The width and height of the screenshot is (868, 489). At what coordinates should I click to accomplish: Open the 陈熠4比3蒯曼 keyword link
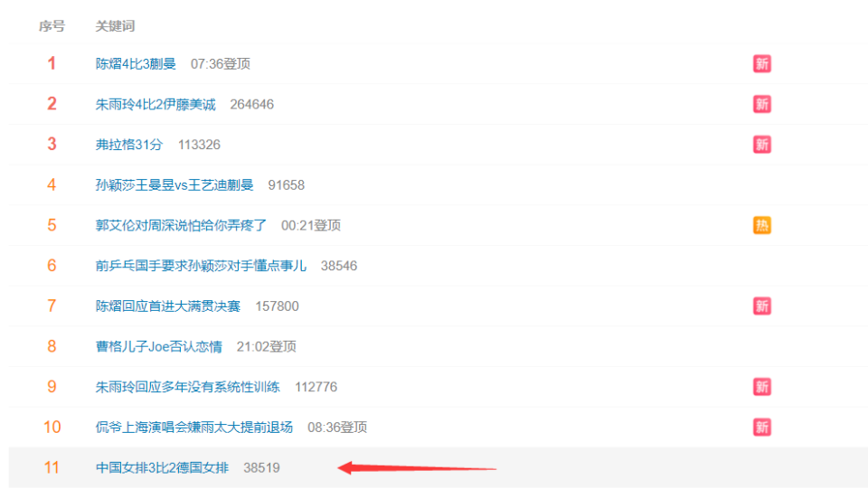[x=136, y=63]
